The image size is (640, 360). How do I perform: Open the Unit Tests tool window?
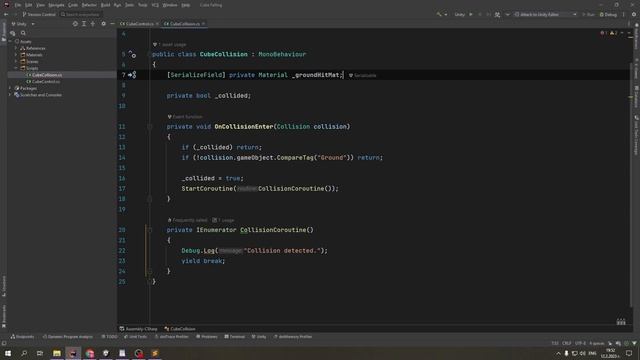[136, 337]
